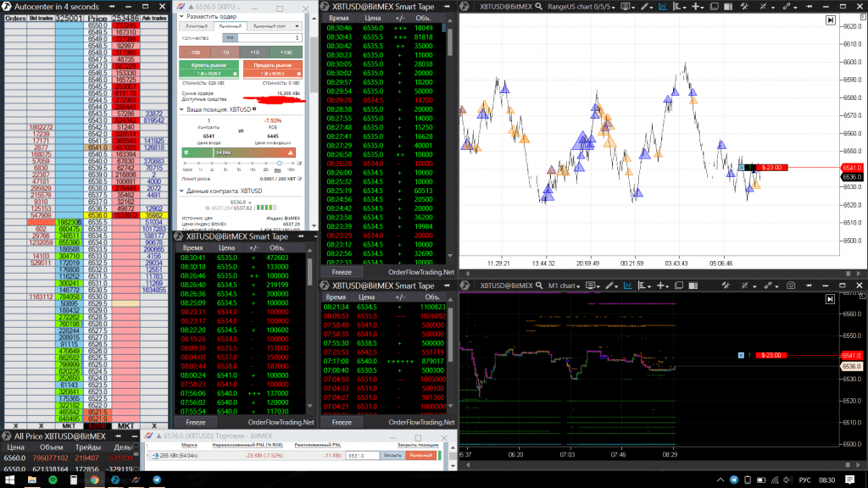Collapse 'Данные контракта: XBTUSD' section

pos(181,191)
